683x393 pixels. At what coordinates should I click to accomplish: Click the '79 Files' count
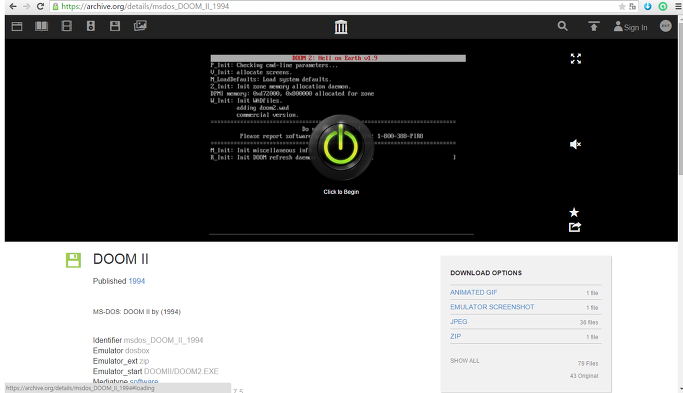pyautogui.click(x=588, y=363)
